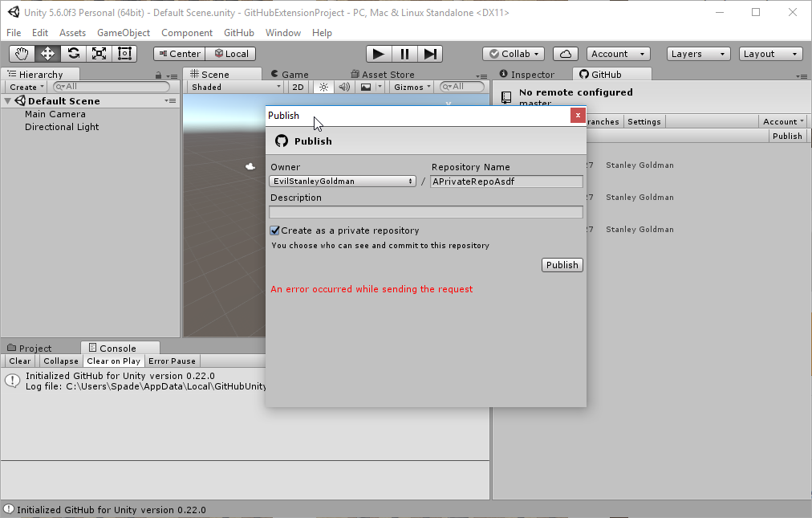Toggle the Hierarchy panel lock icon
812x518 pixels.
pos(158,75)
